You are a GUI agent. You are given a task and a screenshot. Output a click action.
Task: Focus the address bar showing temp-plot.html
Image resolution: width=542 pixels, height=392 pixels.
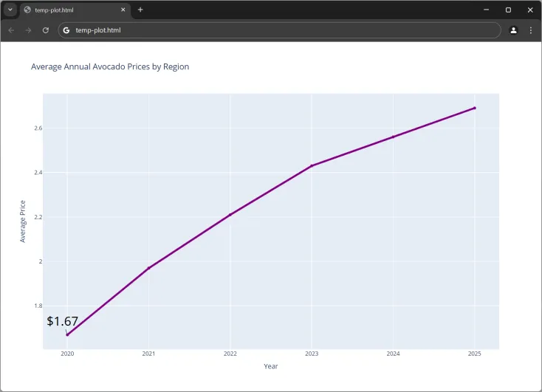(x=279, y=30)
